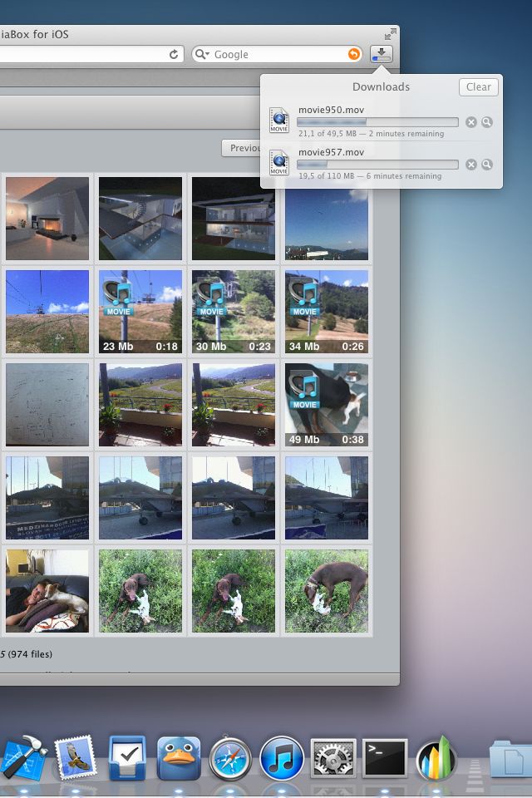Open the Adium duck icon in the Dock
This screenshot has height=798, width=532.
(x=178, y=758)
